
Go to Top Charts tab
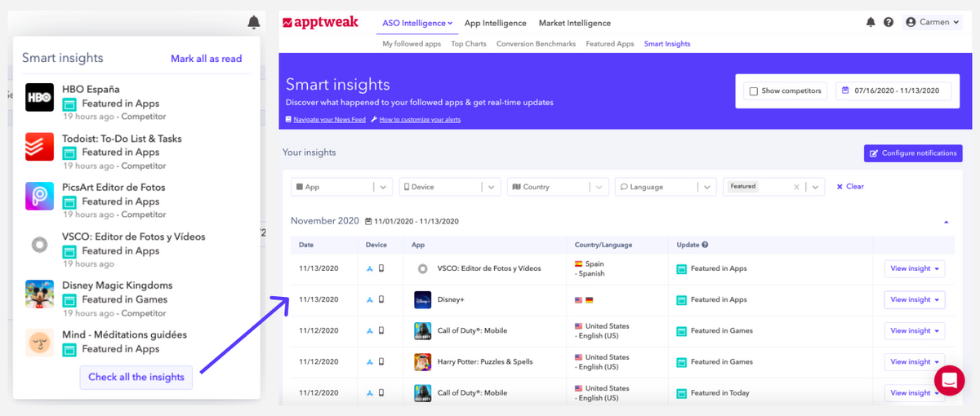(469, 44)
